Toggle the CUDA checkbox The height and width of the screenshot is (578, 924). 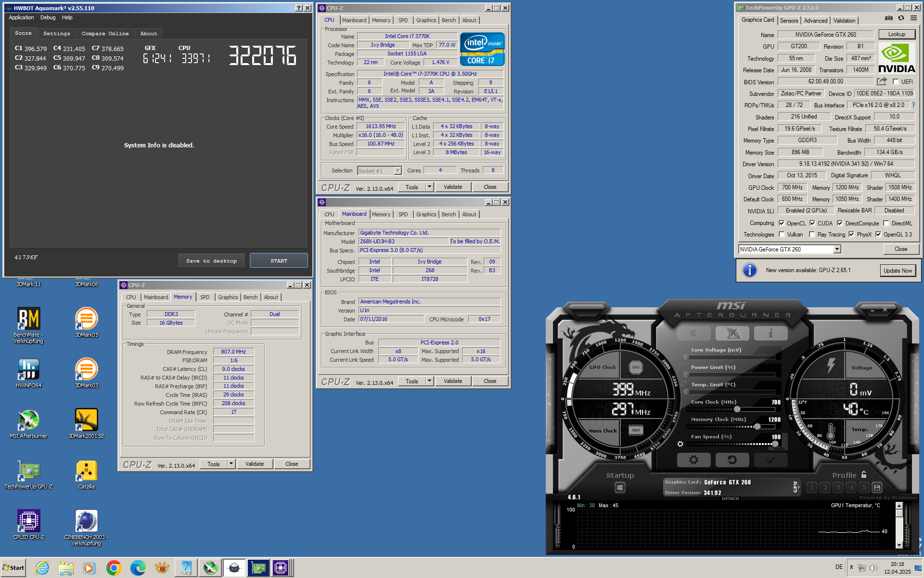(812, 223)
